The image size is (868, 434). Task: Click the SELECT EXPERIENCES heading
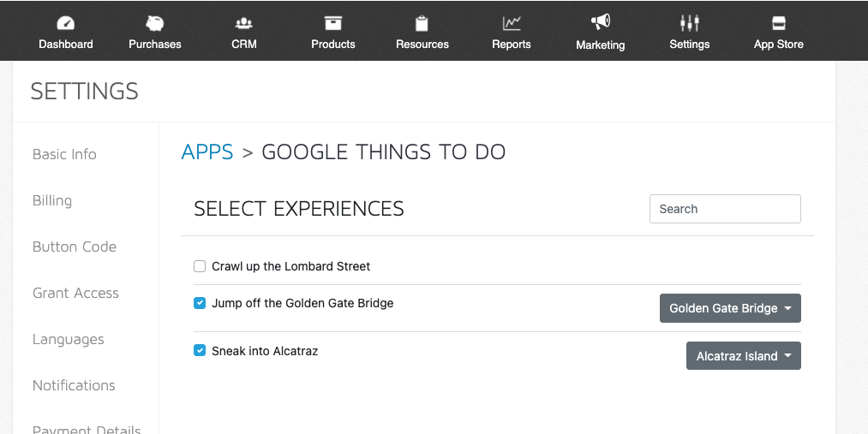click(x=299, y=209)
